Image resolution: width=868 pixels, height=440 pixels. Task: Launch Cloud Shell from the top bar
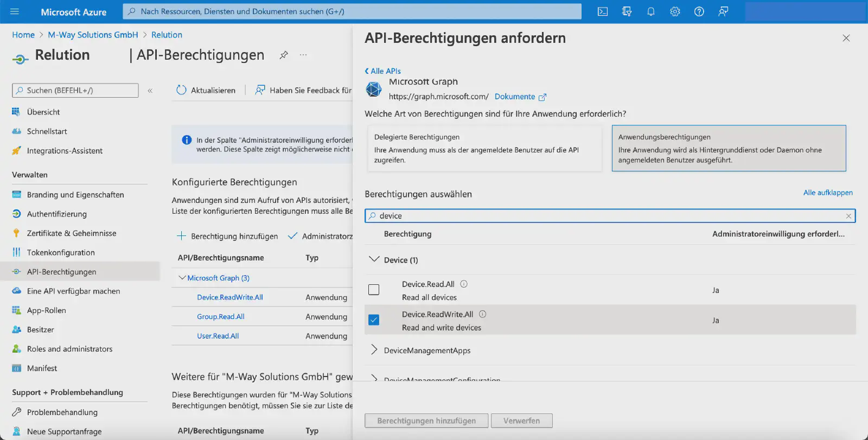[603, 11]
